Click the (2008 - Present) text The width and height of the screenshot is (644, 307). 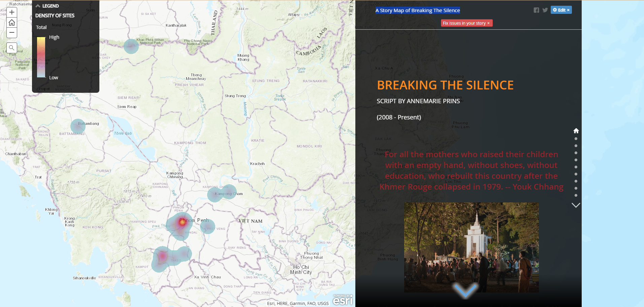click(x=399, y=117)
